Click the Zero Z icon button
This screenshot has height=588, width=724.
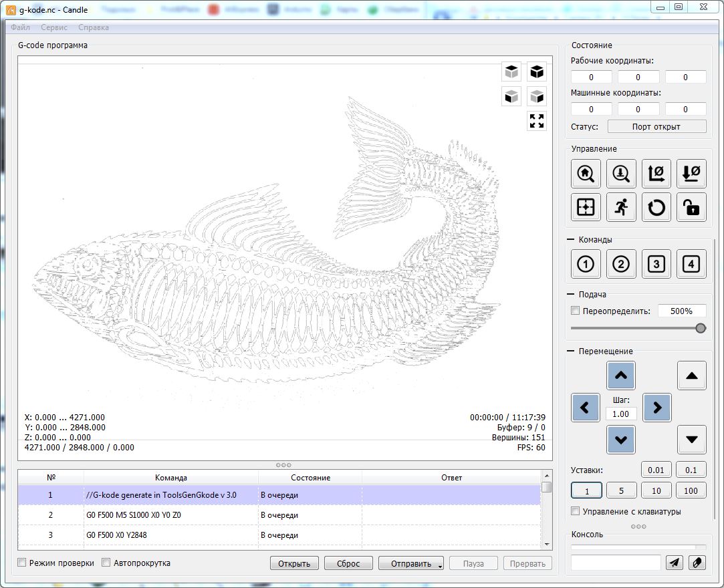[691, 174]
